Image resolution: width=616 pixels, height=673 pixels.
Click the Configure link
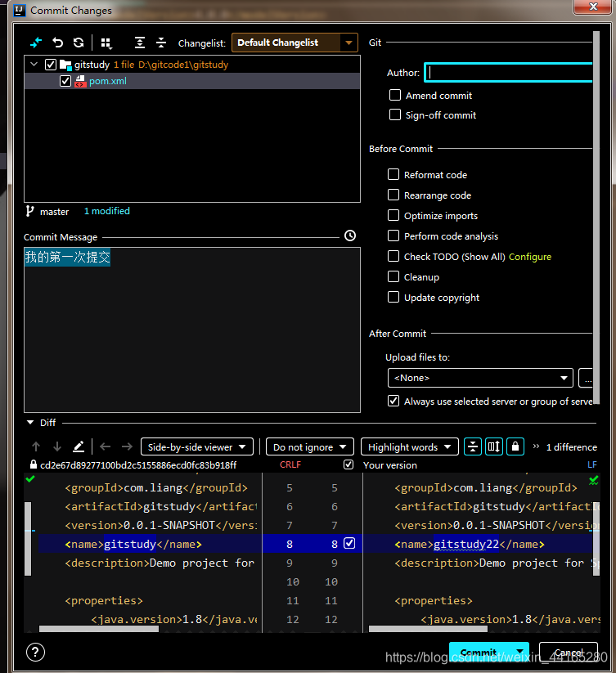[530, 257]
